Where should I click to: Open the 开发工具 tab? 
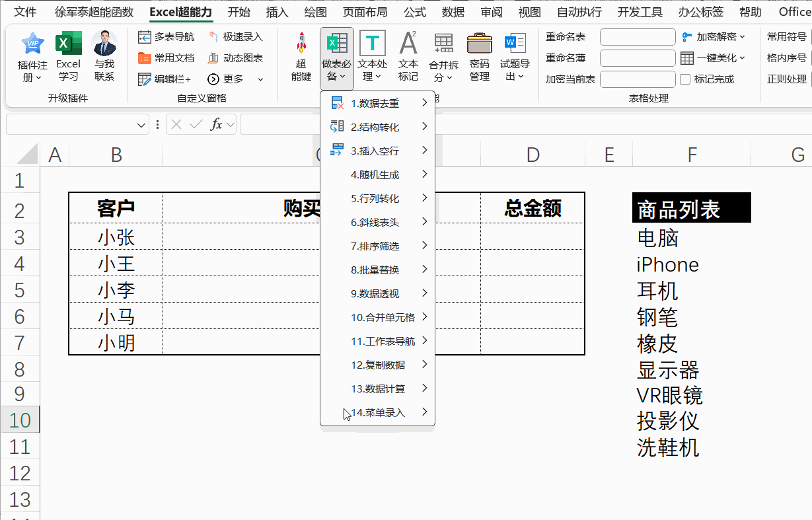pos(640,12)
